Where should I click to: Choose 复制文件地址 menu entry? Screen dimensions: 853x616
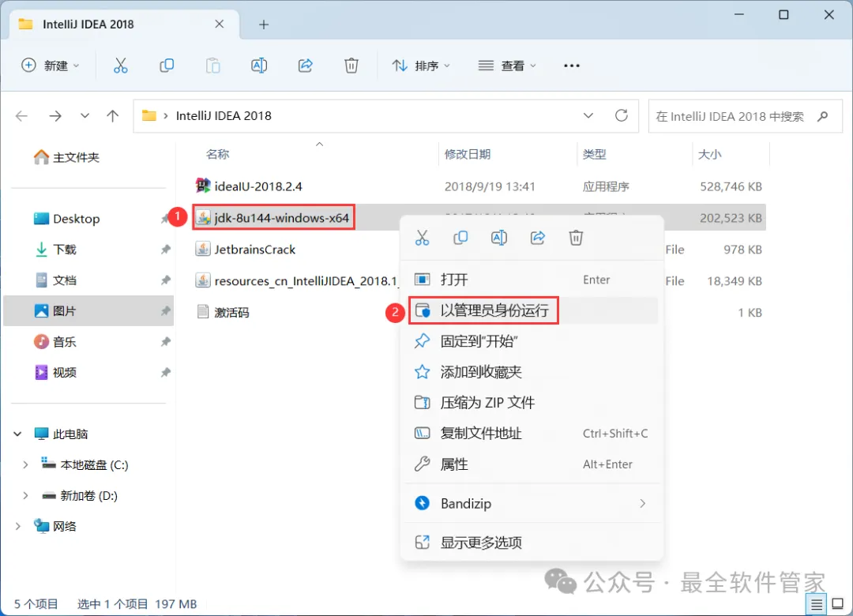[532, 434]
